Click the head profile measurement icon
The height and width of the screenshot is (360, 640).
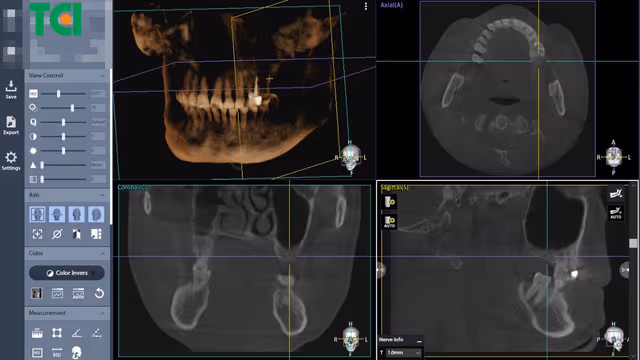point(76,352)
